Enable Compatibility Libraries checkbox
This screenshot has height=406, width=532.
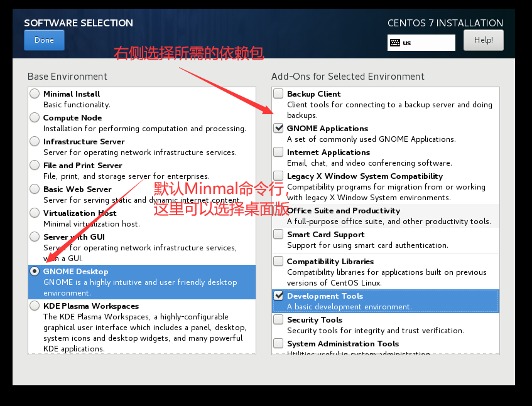coord(278,261)
